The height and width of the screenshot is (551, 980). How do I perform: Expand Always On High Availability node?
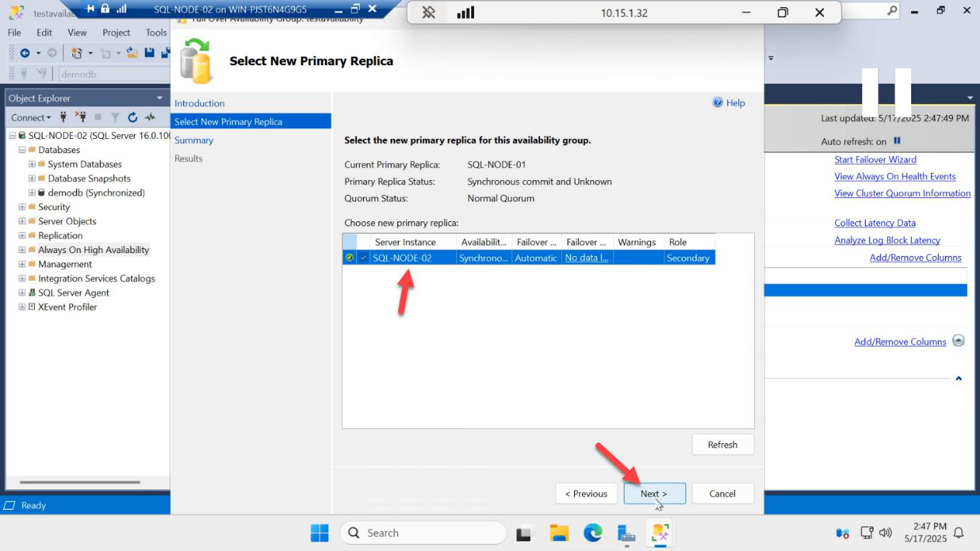[22, 250]
